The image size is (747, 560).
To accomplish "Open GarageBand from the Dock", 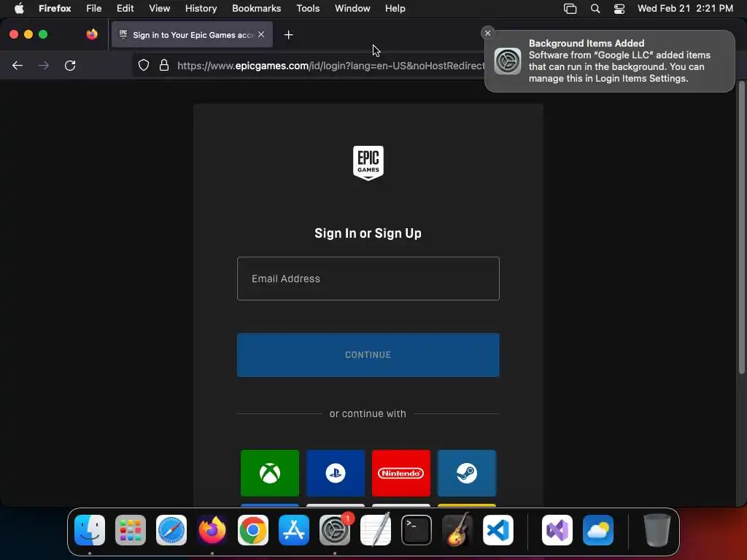I will [x=457, y=530].
